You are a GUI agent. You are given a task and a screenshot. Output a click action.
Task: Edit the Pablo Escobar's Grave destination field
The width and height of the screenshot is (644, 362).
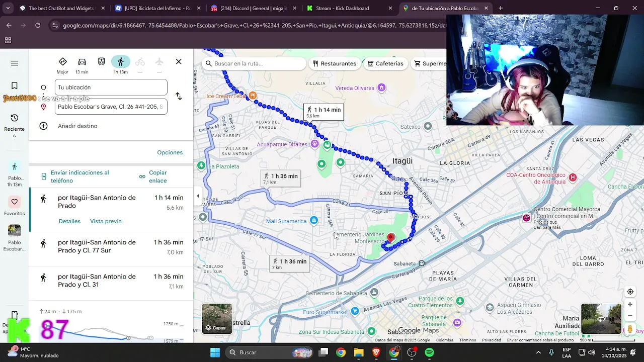pos(111,107)
